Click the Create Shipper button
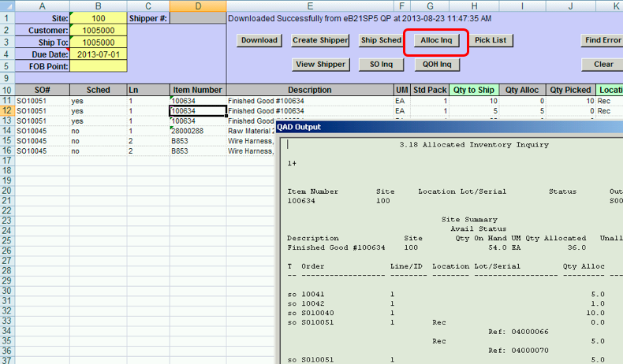The height and width of the screenshot is (364, 623). point(320,40)
